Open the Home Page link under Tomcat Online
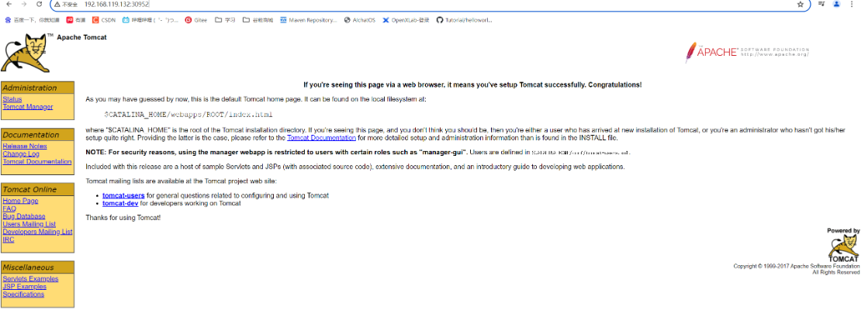The height and width of the screenshot is (317, 868). (x=20, y=201)
